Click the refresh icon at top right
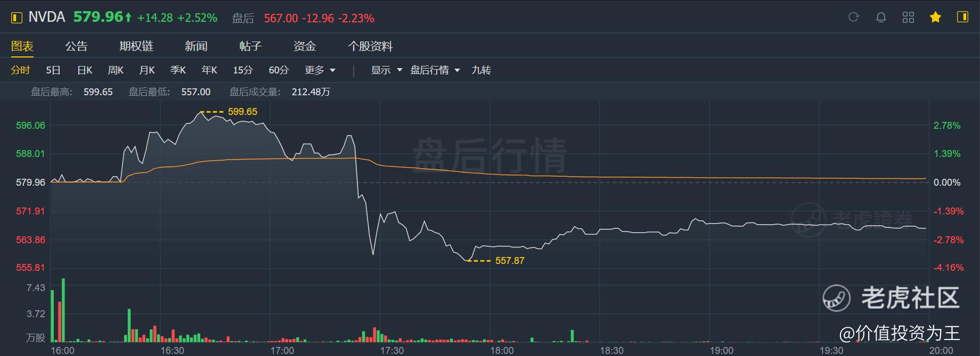 854,18
